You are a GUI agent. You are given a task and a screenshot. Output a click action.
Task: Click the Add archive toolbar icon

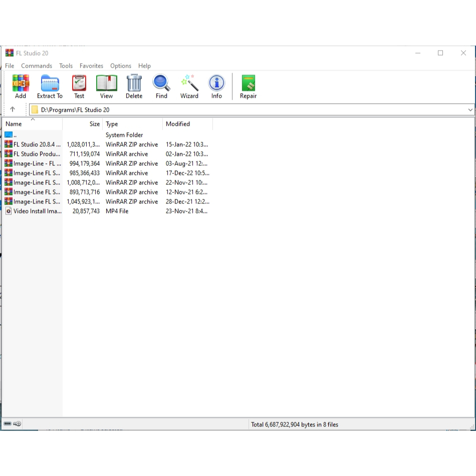click(x=21, y=83)
